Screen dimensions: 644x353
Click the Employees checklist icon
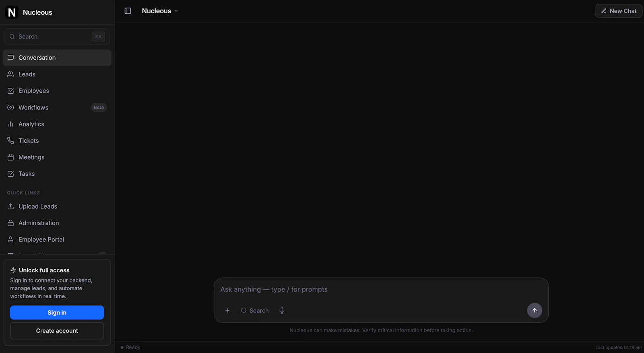click(x=11, y=91)
